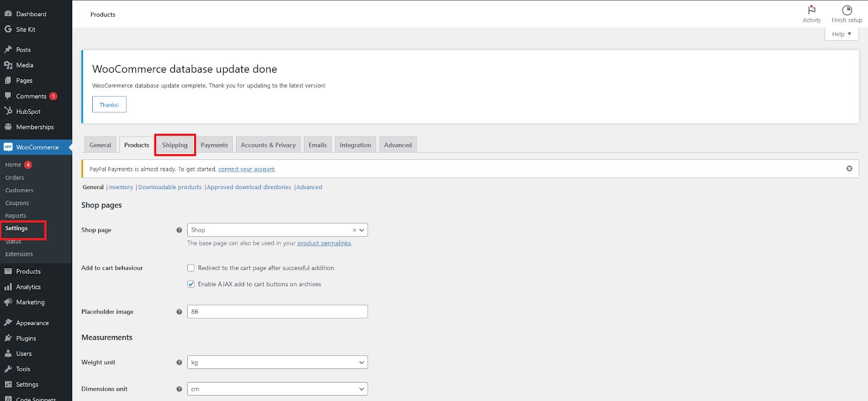Select the Products settings tab
This screenshot has width=868, height=401.
click(x=137, y=145)
